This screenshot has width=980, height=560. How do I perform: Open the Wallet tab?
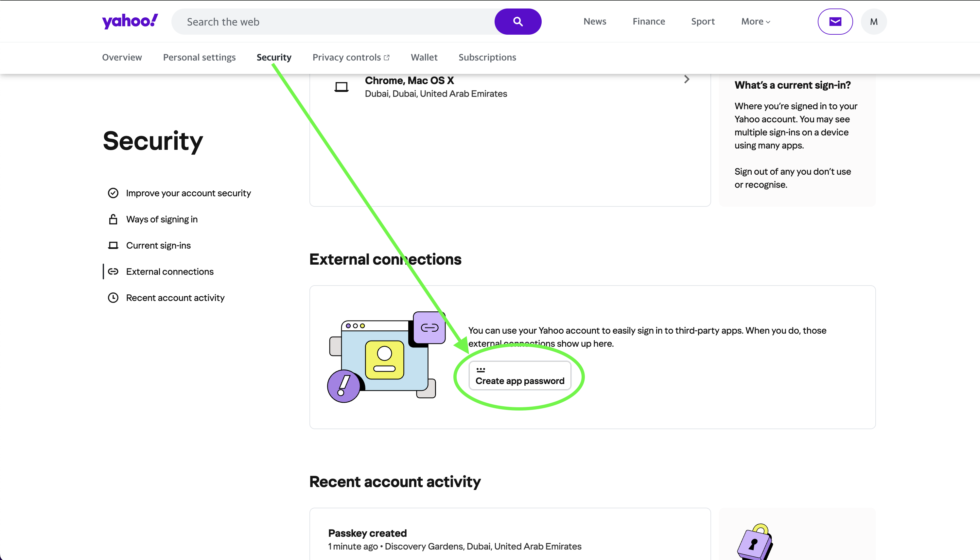[x=424, y=57]
